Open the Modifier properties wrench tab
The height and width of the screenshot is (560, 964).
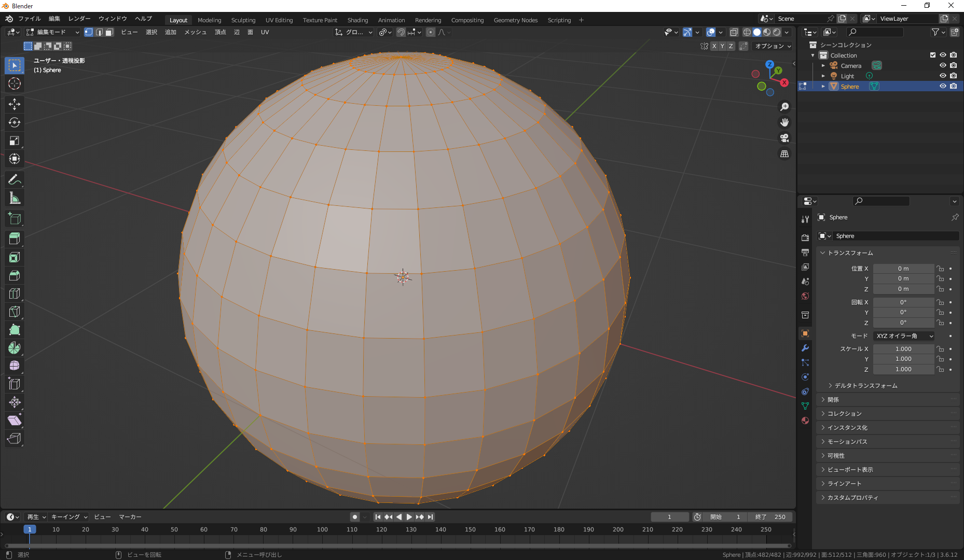coord(805,348)
